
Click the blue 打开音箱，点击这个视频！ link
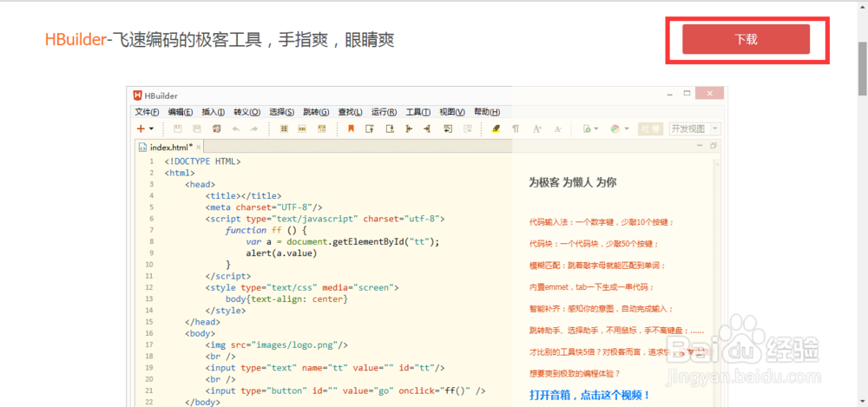click(x=589, y=396)
